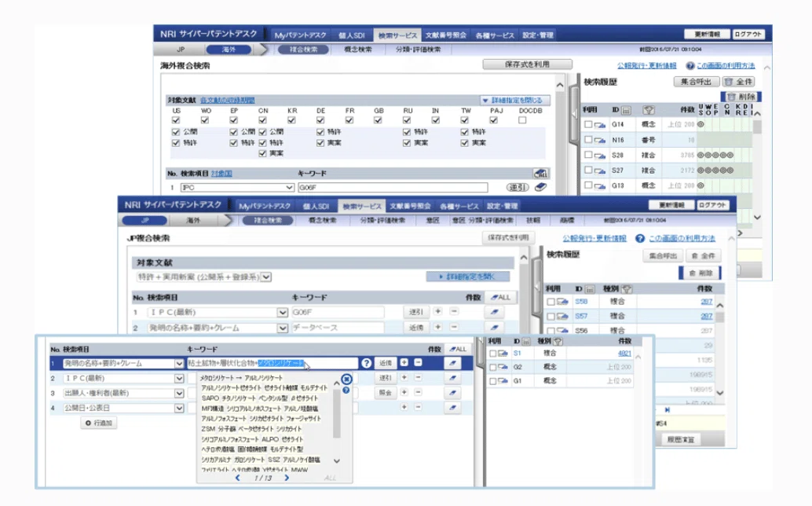Screen dimensions: 812x506
Task: Click G06F keyword field in overseas window
Action: point(393,188)
